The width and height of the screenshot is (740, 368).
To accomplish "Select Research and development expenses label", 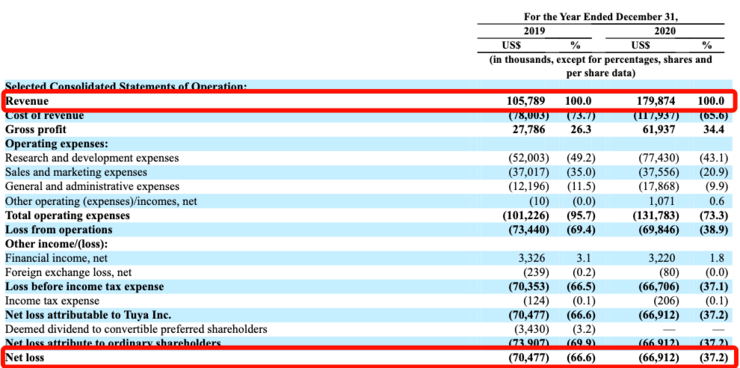I will coord(92,158).
